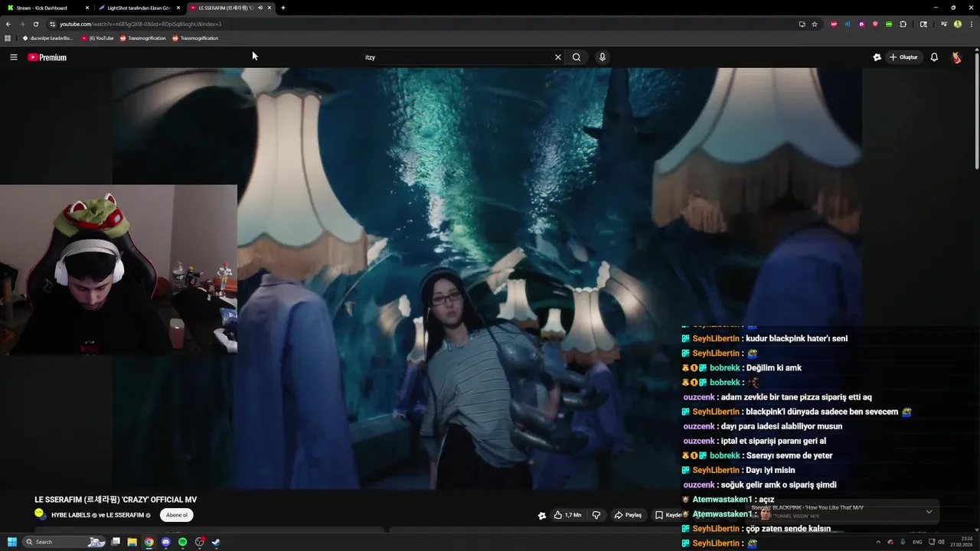Screen dimensions: 980x551
Task: Show hidden system tray icons
Action: (878, 542)
